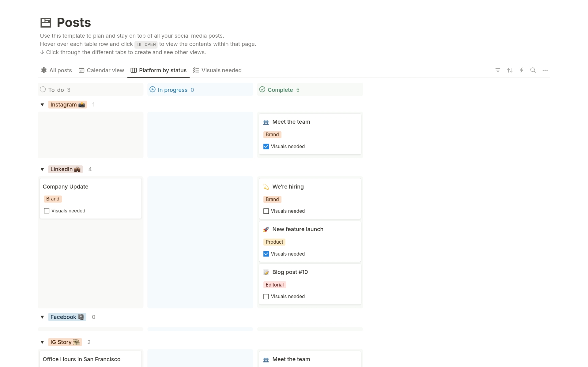Check Visuals needed on Company Update
Screen dimensions: 588x367
46,211
